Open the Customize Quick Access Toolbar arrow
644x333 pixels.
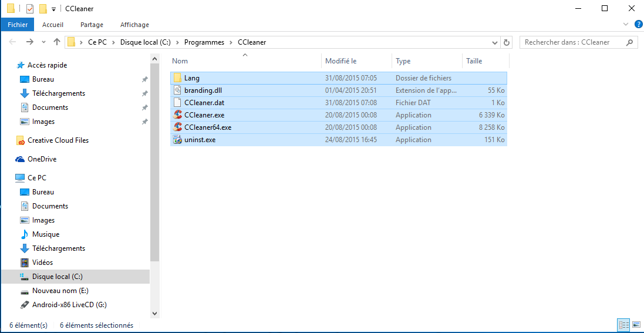click(x=53, y=9)
